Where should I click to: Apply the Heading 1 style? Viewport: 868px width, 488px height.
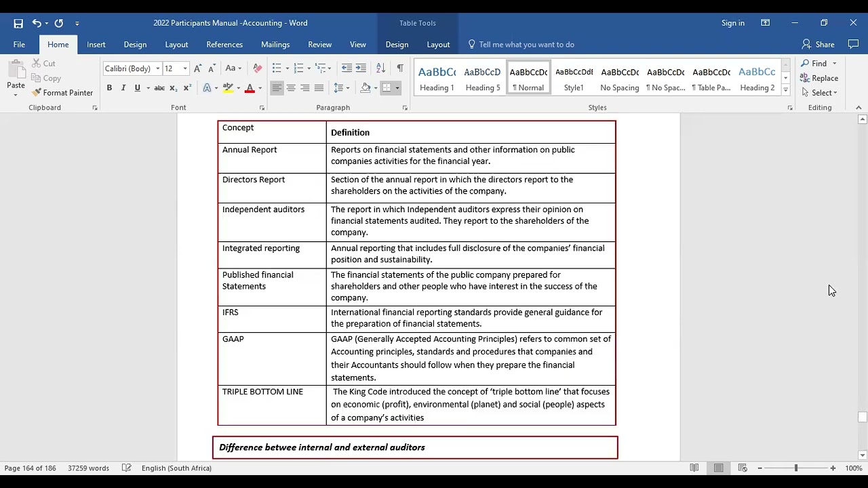[x=437, y=79]
